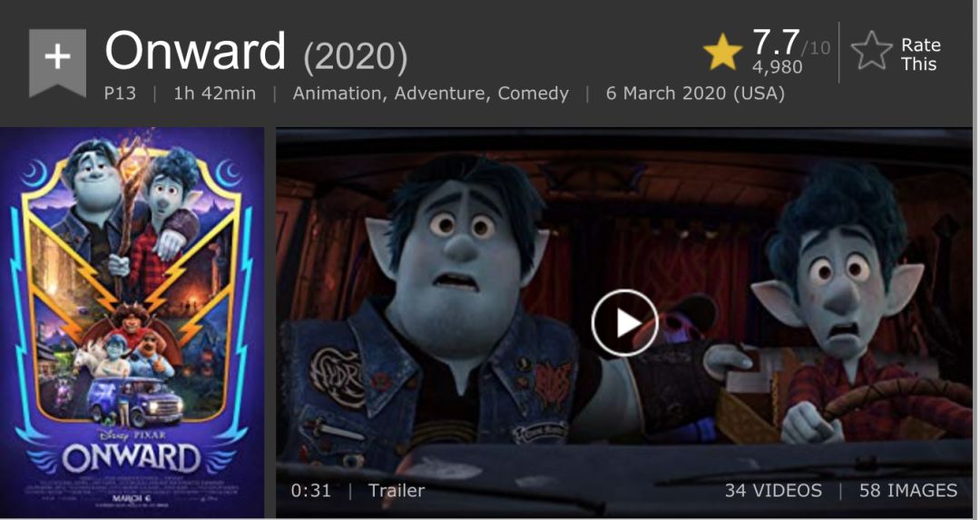Click the (2020) year link

(356, 57)
